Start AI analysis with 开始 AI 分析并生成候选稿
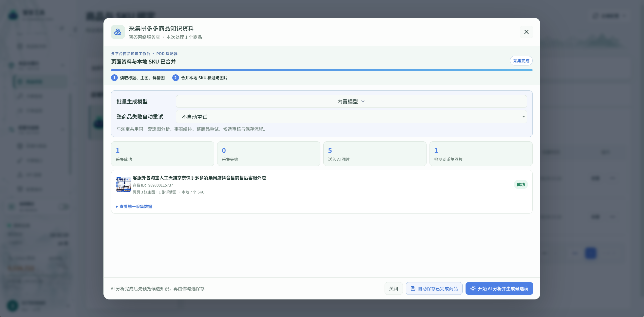This screenshot has width=644, height=317. coord(499,289)
